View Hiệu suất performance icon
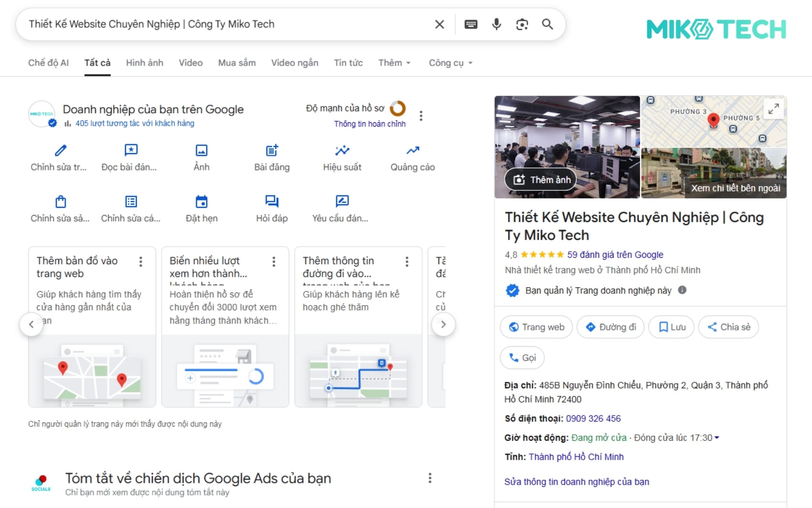The image size is (812, 508). point(342,151)
